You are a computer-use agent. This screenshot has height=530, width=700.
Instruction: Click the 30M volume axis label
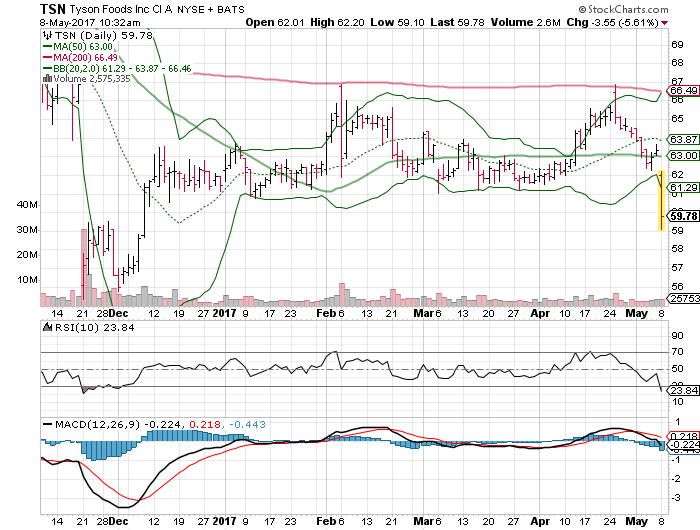pyautogui.click(x=26, y=230)
